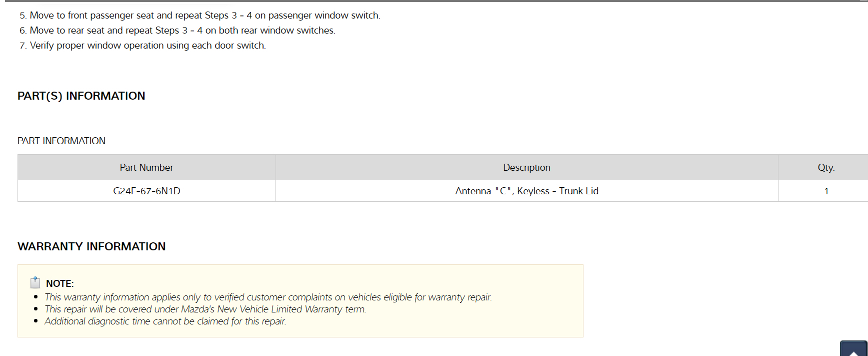This screenshot has width=868, height=356.
Task: Click the quantity cell showing 1
Action: 826,191
